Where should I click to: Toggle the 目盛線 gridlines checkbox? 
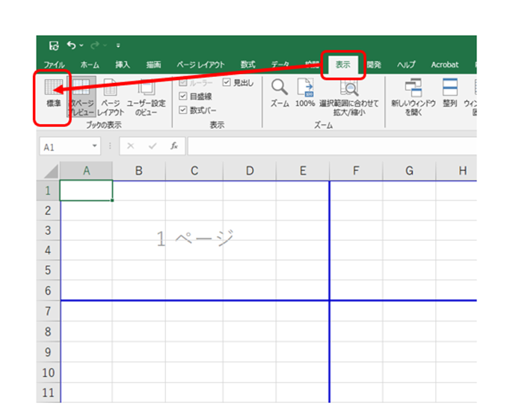(184, 96)
